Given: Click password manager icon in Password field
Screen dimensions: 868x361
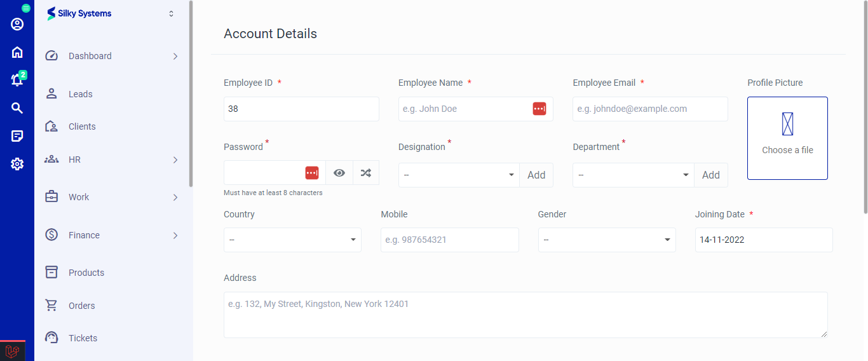Looking at the screenshot, I should (x=312, y=173).
